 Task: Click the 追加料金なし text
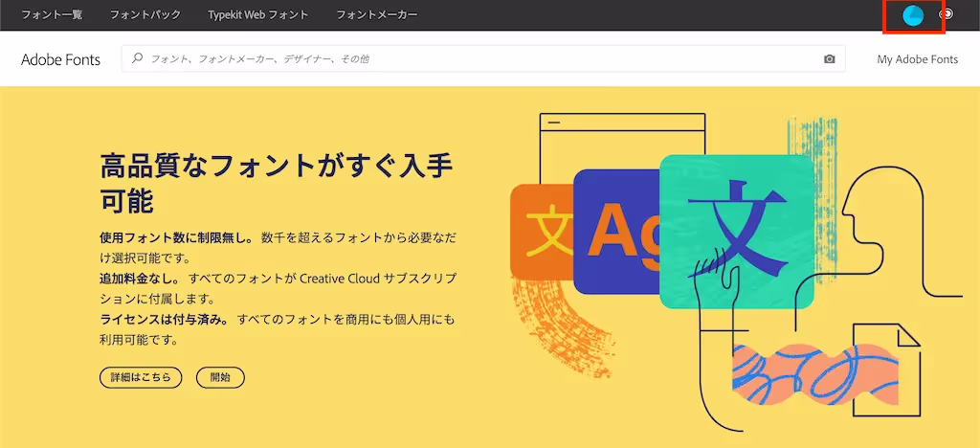[x=140, y=278]
